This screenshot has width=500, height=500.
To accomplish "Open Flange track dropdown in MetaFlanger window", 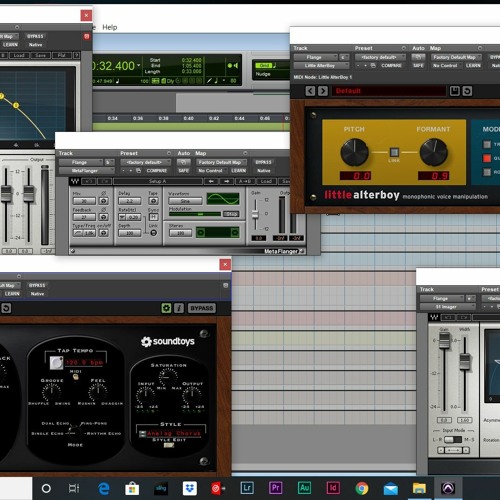I will click(81, 162).
